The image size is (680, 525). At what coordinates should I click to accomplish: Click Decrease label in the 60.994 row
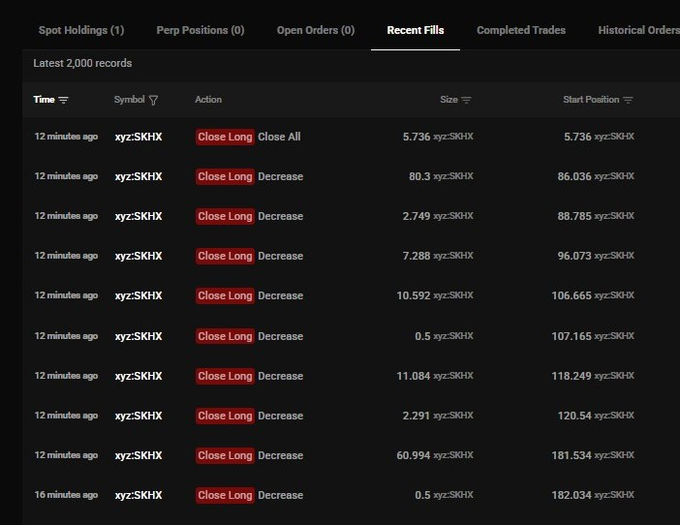[x=281, y=456]
